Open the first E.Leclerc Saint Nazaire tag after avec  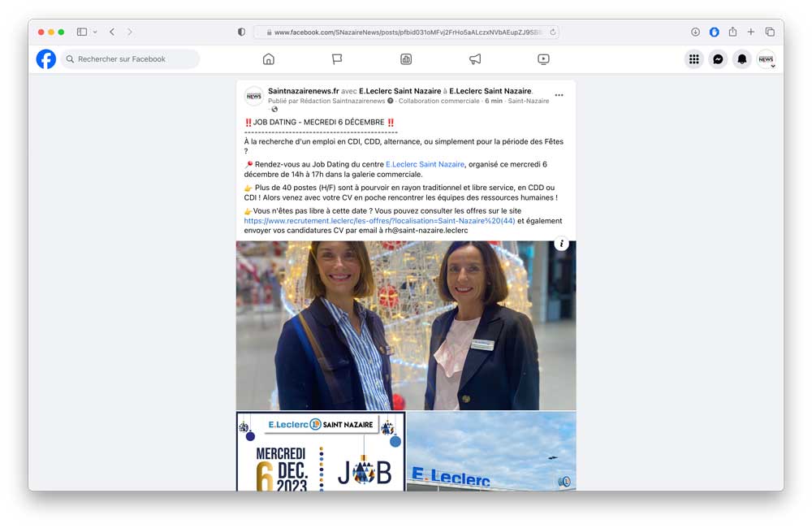(x=400, y=91)
